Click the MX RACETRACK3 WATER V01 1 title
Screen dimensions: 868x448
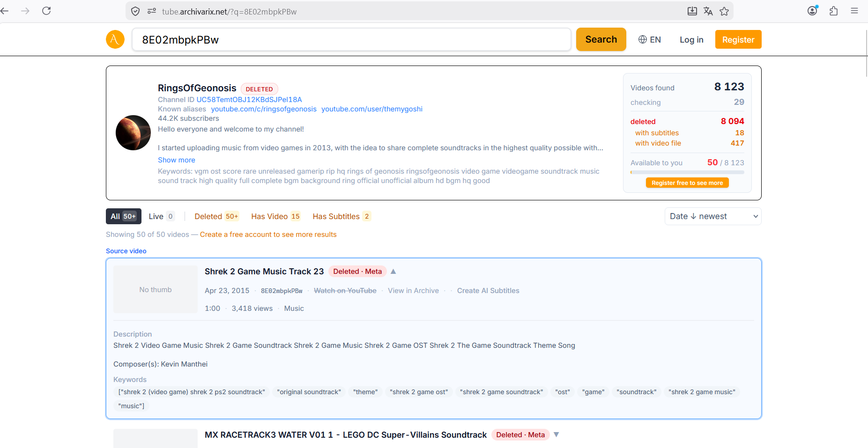(x=346, y=435)
